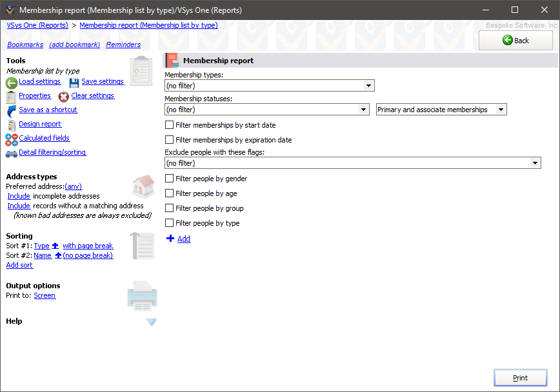Viewport: 560px width, 392px height.
Task: Check Filter people by group
Action: pyautogui.click(x=169, y=208)
